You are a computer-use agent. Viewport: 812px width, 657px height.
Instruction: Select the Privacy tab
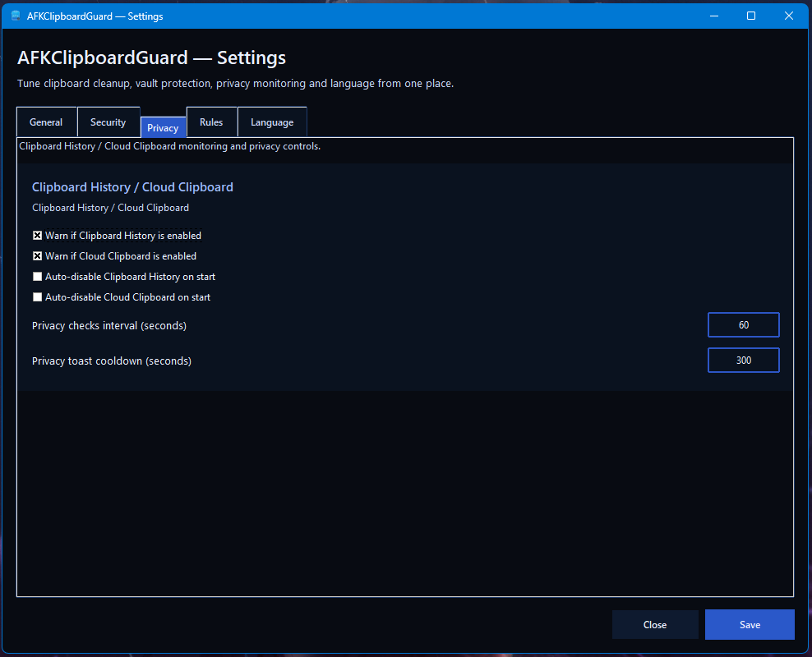pyautogui.click(x=163, y=127)
